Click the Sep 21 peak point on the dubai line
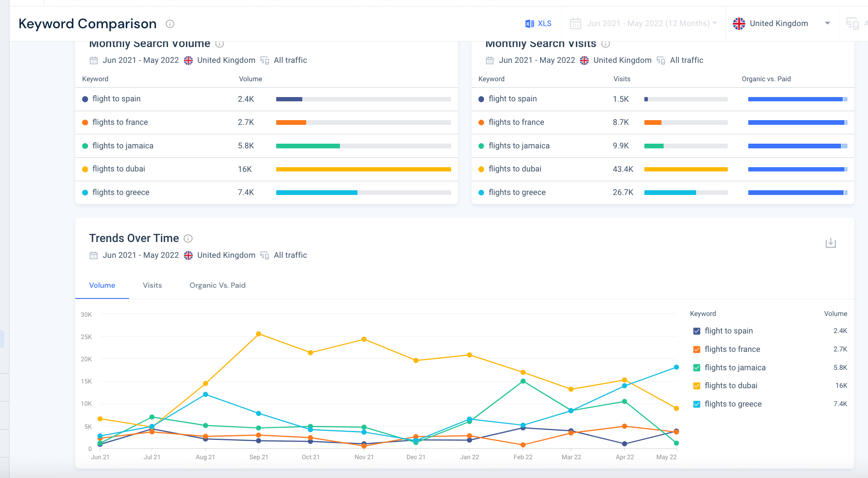This screenshot has width=868, height=478. (x=258, y=333)
